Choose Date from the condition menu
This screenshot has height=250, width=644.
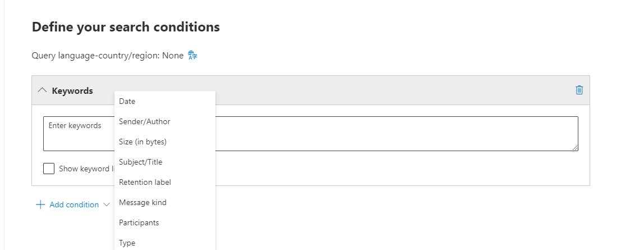point(127,101)
